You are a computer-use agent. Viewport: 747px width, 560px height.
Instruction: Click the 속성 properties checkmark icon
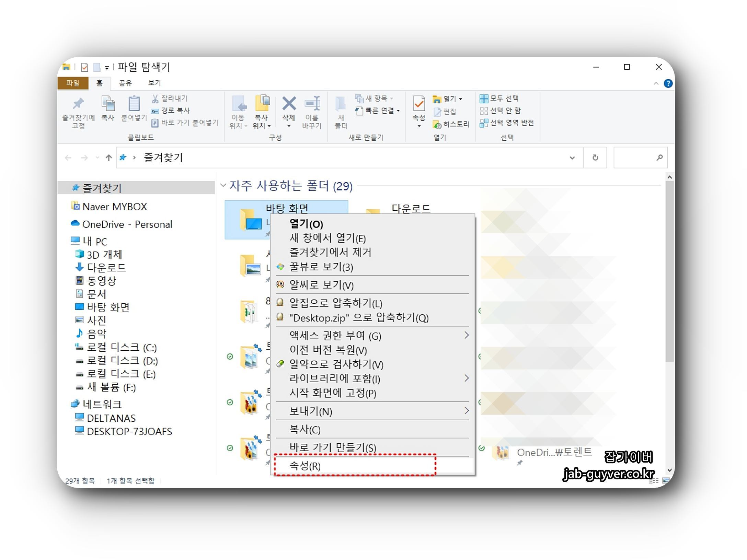418,104
